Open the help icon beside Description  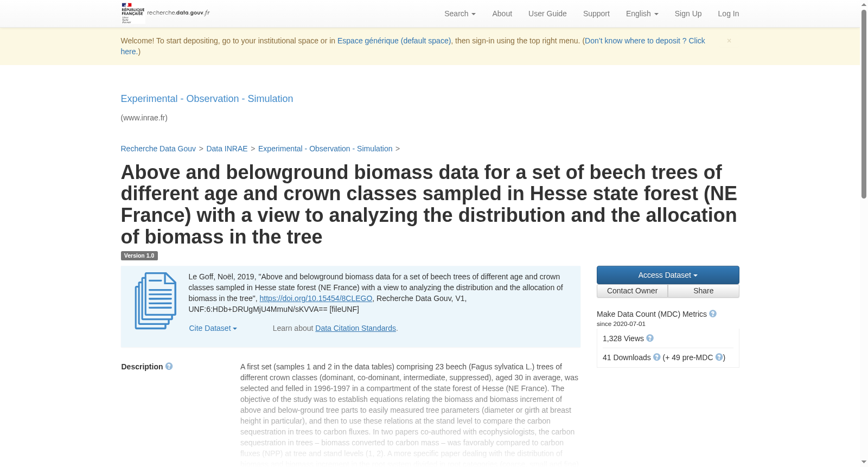tap(169, 367)
